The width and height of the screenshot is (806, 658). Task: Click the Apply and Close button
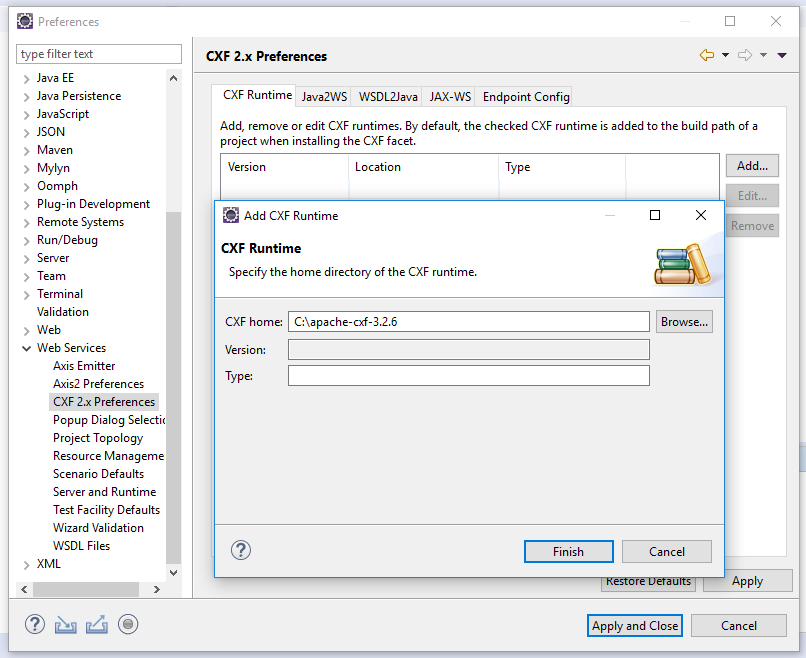coord(635,626)
